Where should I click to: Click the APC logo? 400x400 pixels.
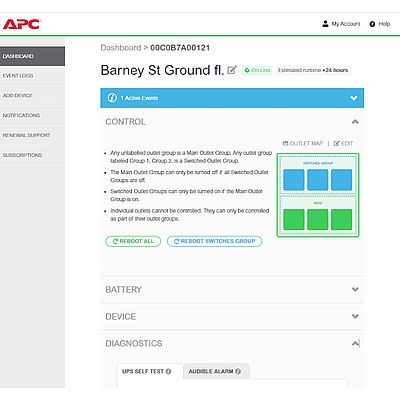[21, 24]
